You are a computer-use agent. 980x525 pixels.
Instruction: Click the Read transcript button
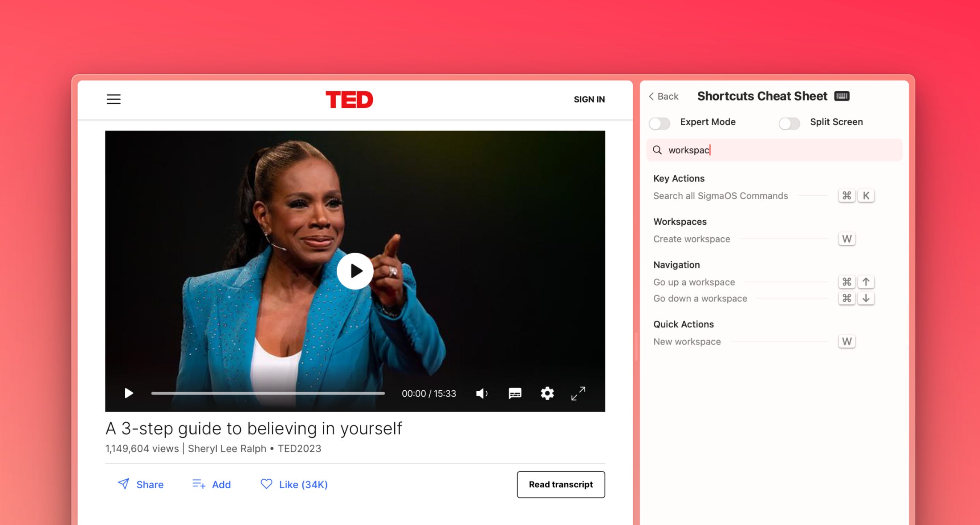(561, 484)
